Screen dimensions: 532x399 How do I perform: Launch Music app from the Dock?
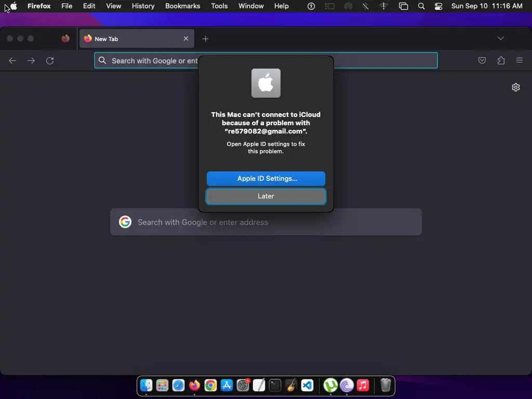(363, 385)
